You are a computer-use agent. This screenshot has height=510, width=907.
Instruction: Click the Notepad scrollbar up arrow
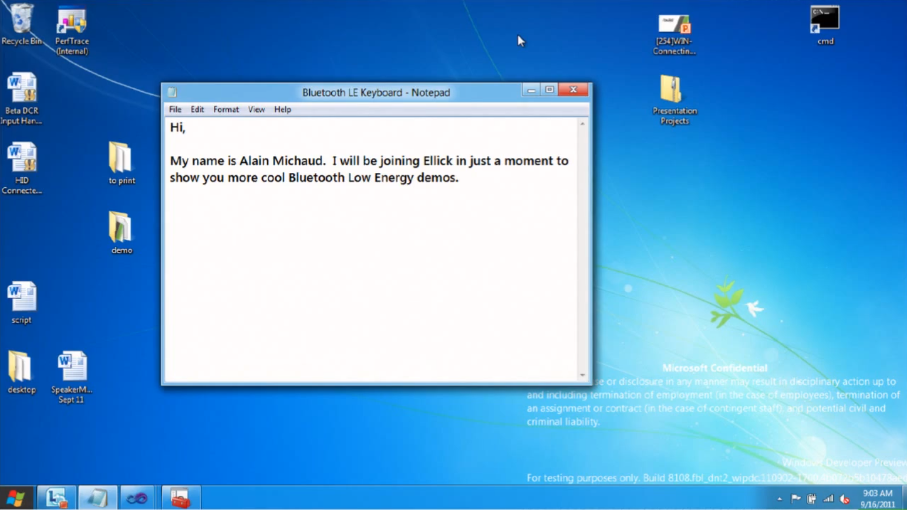point(582,124)
